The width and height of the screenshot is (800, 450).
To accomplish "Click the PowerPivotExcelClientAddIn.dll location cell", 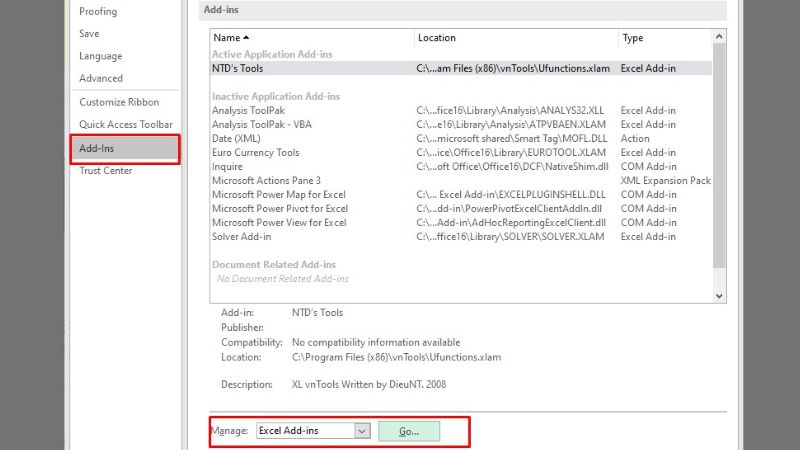I will [509, 209].
